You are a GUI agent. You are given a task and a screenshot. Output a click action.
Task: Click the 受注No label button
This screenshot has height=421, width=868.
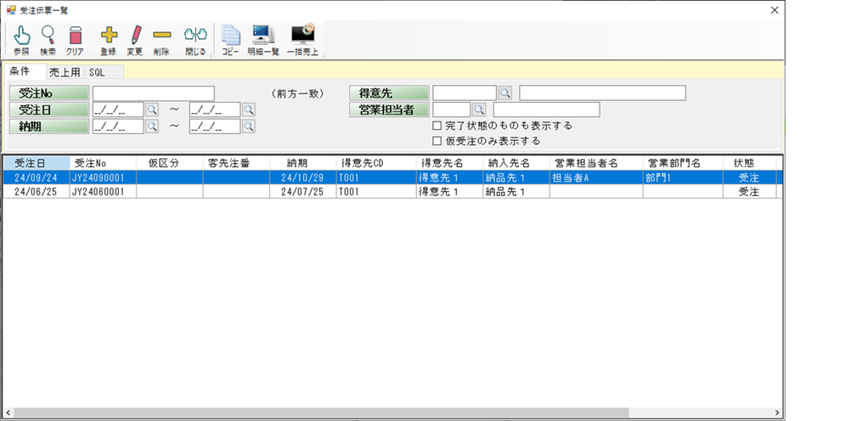[x=48, y=93]
